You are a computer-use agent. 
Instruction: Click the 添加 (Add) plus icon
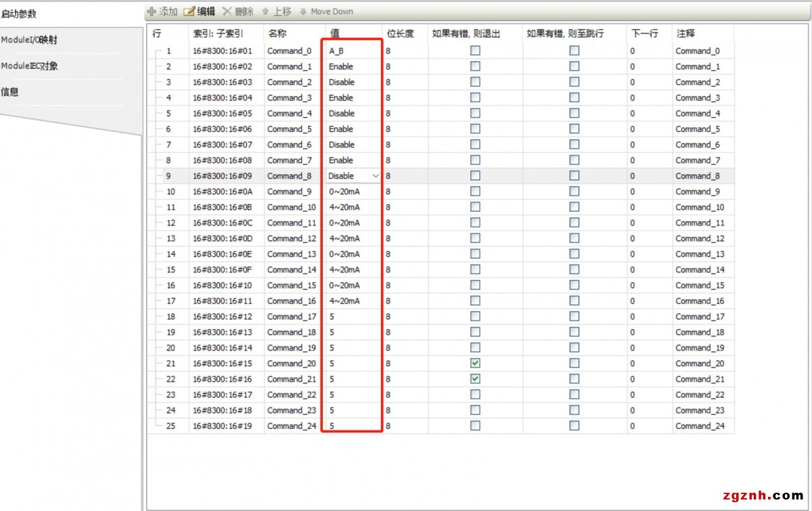coord(152,12)
